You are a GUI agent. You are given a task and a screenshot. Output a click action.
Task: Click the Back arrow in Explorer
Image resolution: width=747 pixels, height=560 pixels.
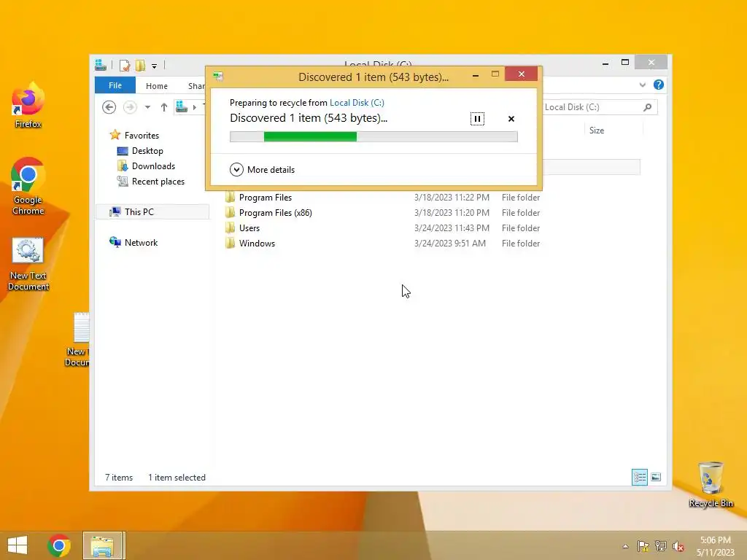pyautogui.click(x=109, y=107)
